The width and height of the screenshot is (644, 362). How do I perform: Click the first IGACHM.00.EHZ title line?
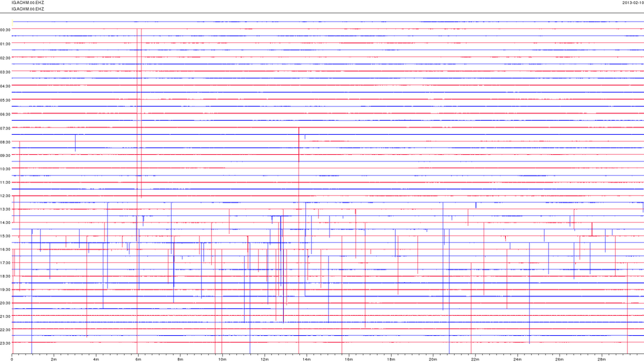click(x=28, y=3)
